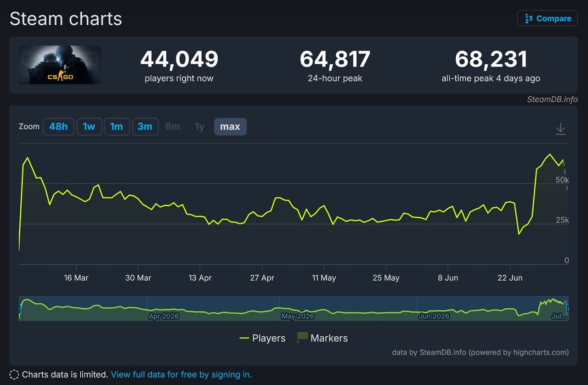Click the 50k y-axis label
588x385 pixels.
562,180
